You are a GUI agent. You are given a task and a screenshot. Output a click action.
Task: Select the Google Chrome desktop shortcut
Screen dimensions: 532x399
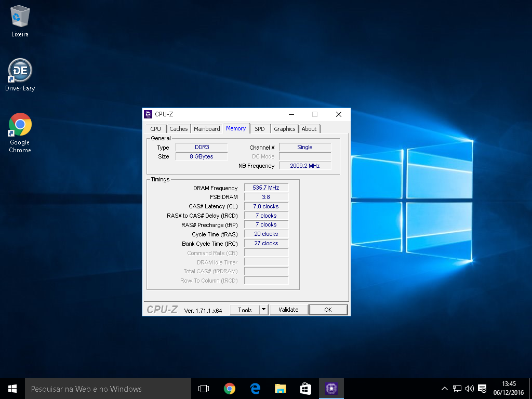click(20, 133)
